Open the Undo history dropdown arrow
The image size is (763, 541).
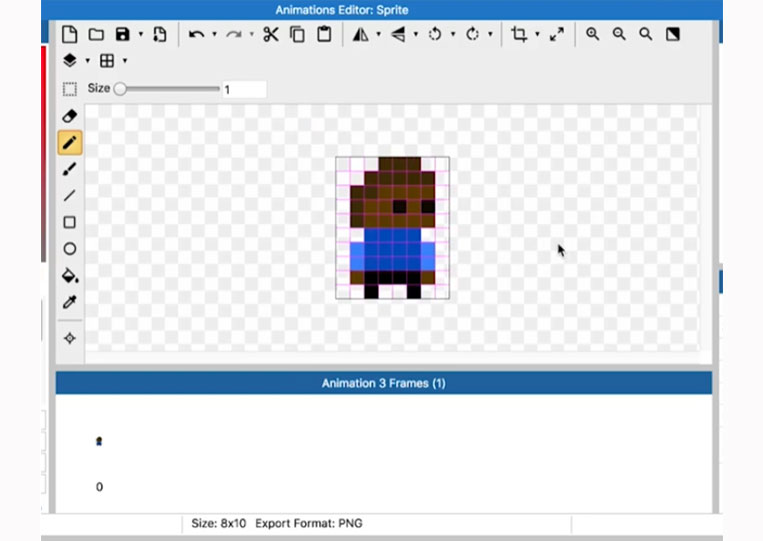coord(214,35)
